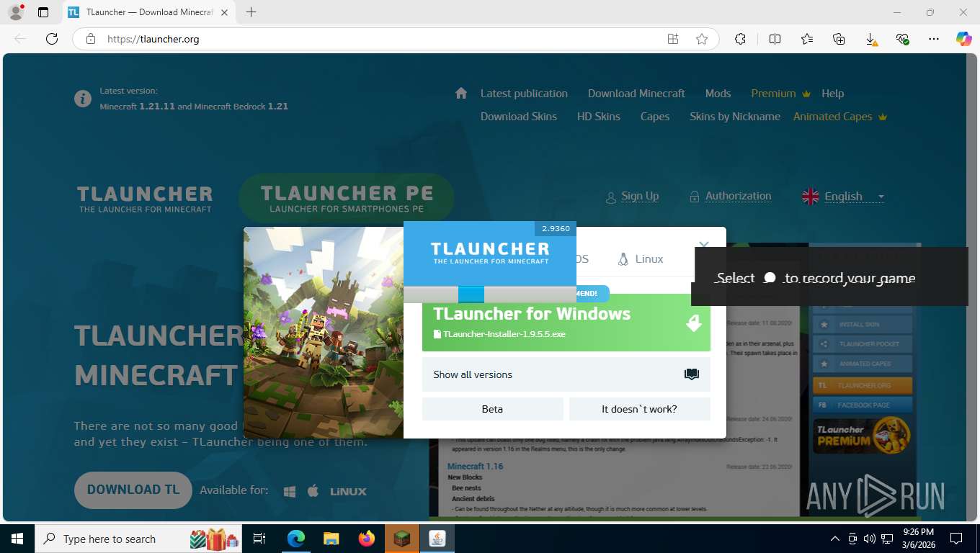The height and width of the screenshot is (553, 980).
Task: Open the English language dropdown
Action: [x=843, y=196]
